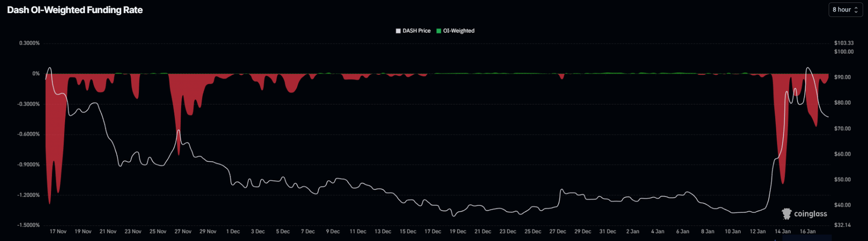
Task: Click the 5 Dec date label
Action: [283, 231]
